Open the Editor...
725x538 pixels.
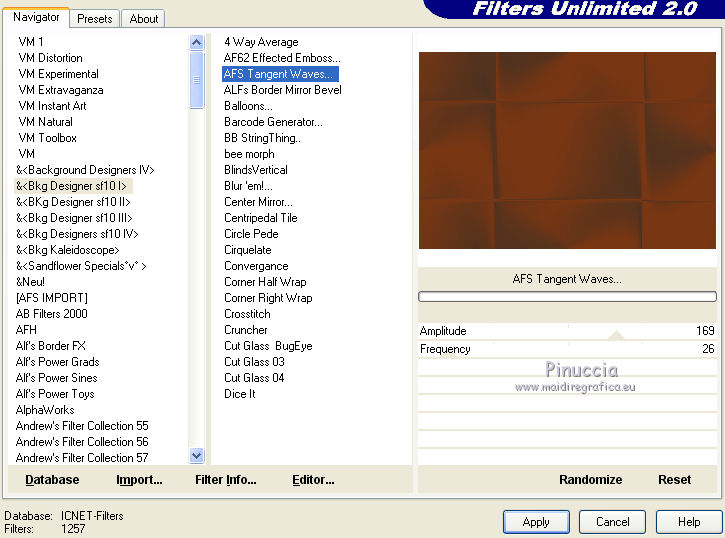tap(313, 480)
